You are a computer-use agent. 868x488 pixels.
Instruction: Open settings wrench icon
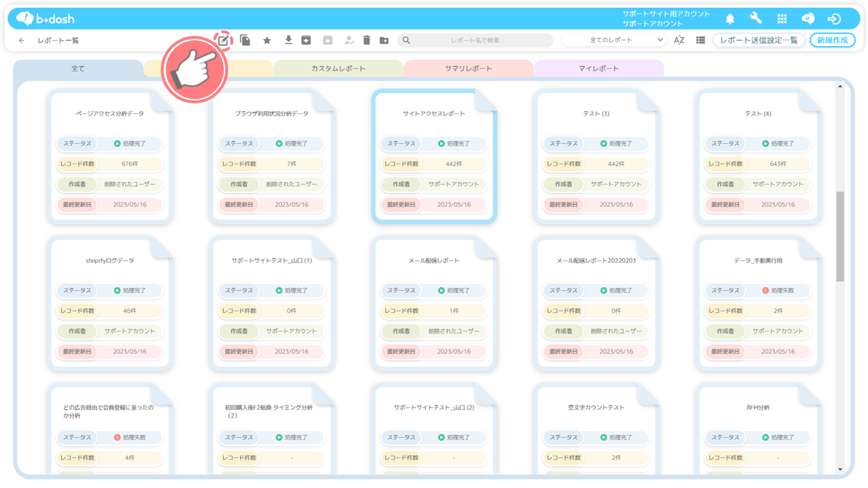click(x=756, y=19)
